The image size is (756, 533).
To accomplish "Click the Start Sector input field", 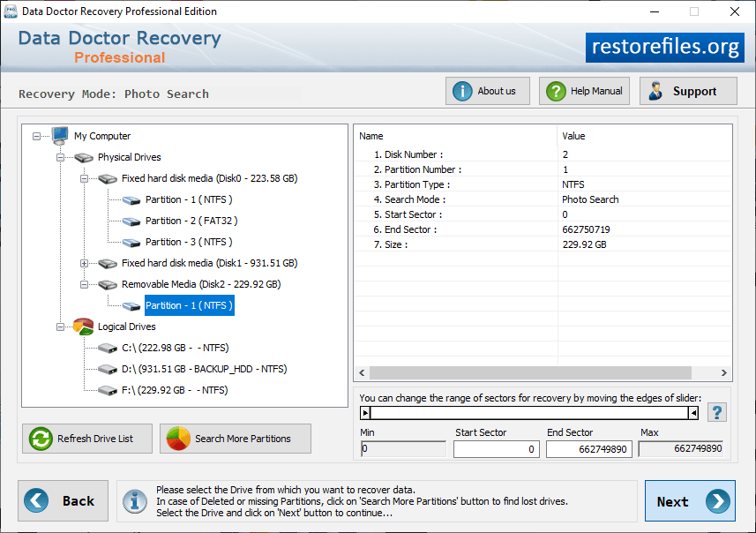I will coord(496,449).
